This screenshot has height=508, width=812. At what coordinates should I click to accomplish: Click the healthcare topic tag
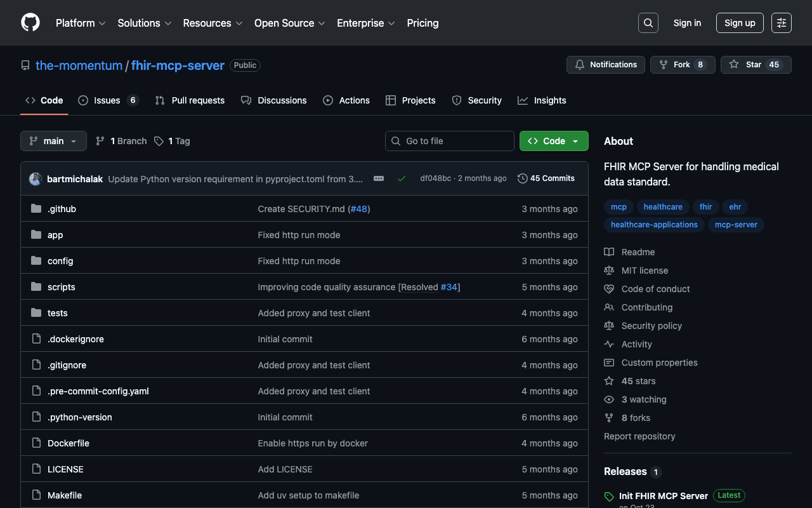(x=662, y=207)
